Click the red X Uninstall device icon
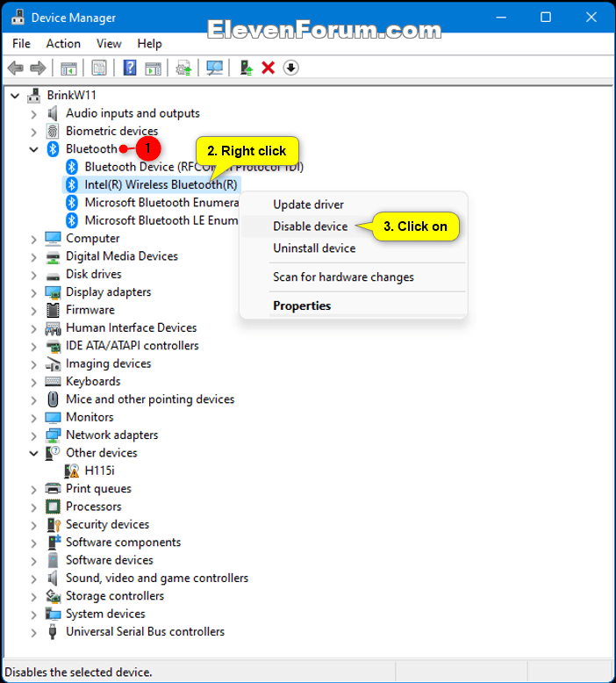Viewport: 616px width, 683px height. 269,68
